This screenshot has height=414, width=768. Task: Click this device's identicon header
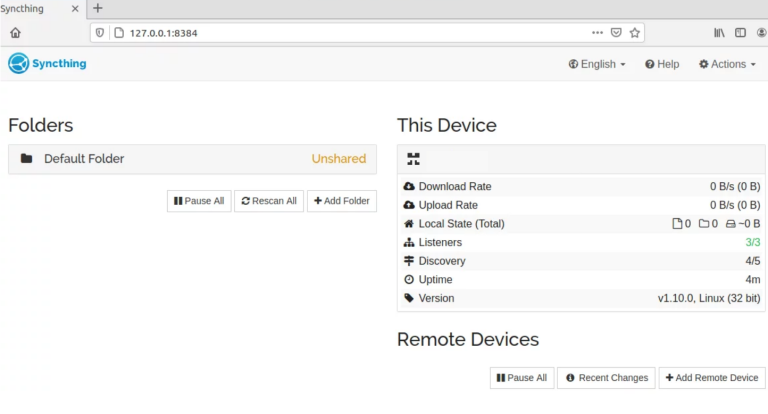[581, 159]
